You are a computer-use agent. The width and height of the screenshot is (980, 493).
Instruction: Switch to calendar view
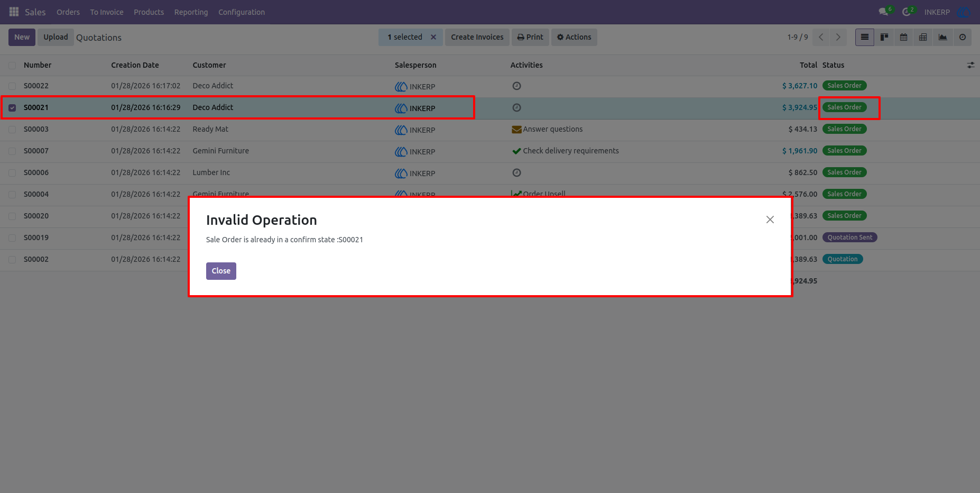pyautogui.click(x=904, y=37)
